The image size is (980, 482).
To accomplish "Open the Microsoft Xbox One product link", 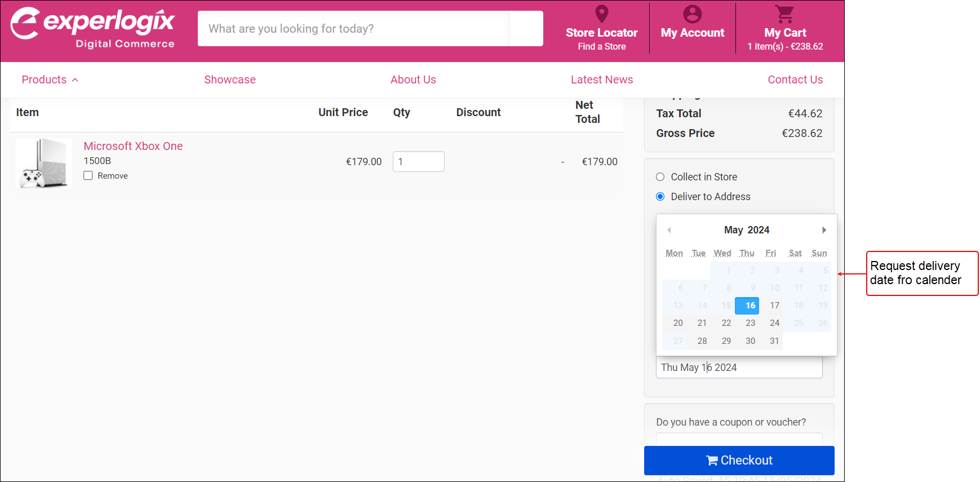I will pyautogui.click(x=133, y=146).
